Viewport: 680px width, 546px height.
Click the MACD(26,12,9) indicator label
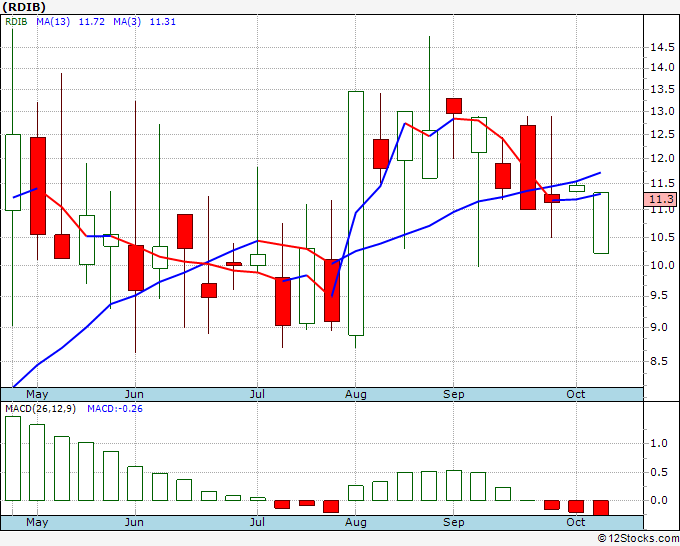(40, 409)
